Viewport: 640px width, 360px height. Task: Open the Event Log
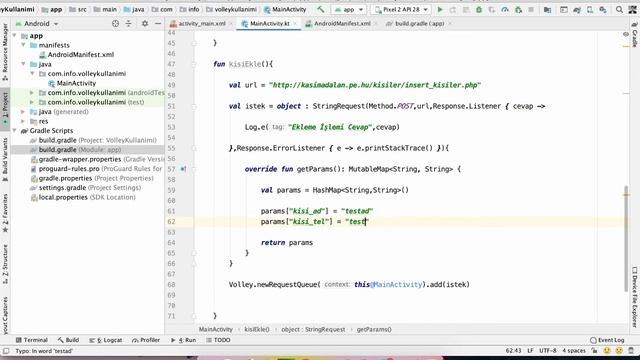(x=607, y=340)
